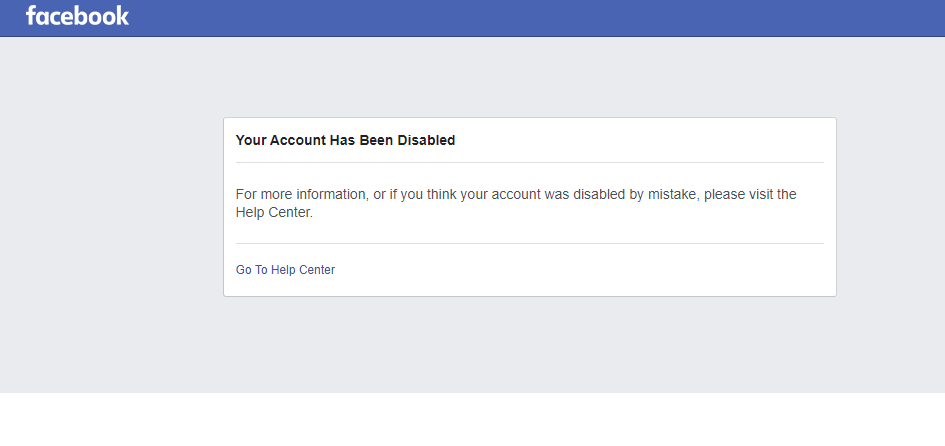Click the divider line under the dialog title
Screen dimensions: 945x446
point(529,162)
